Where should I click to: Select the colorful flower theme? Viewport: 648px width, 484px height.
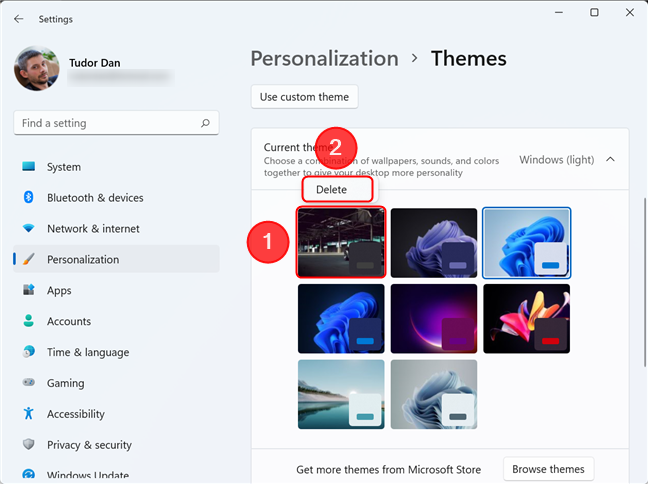[526, 318]
